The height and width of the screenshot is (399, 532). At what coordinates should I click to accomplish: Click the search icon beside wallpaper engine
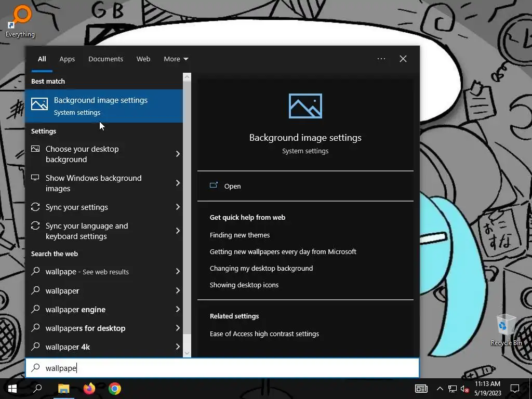pyautogui.click(x=35, y=309)
